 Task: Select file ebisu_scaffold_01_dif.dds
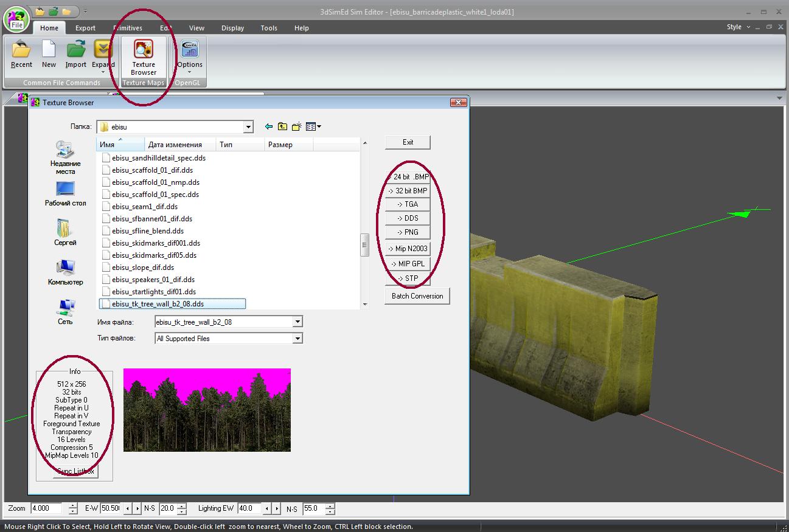(153, 170)
